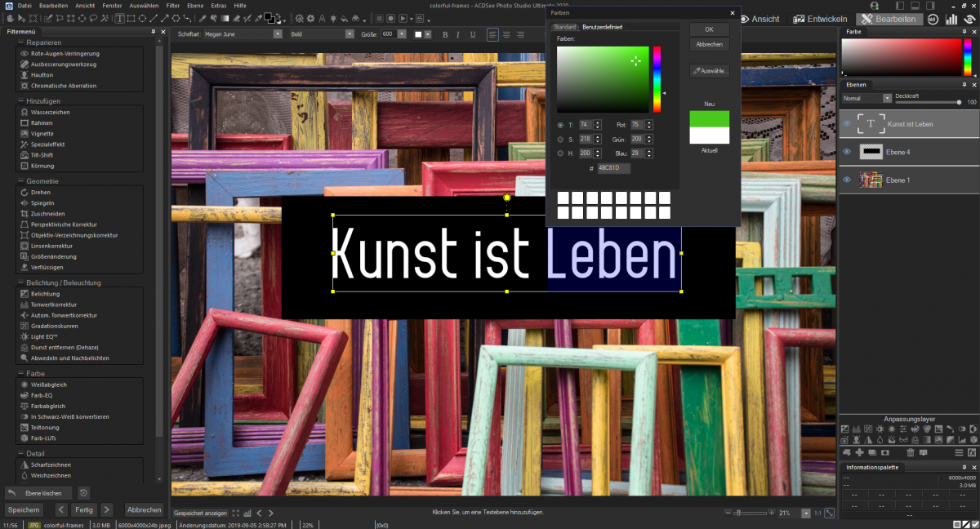Open layer effects fx button

pyautogui.click(x=972, y=452)
